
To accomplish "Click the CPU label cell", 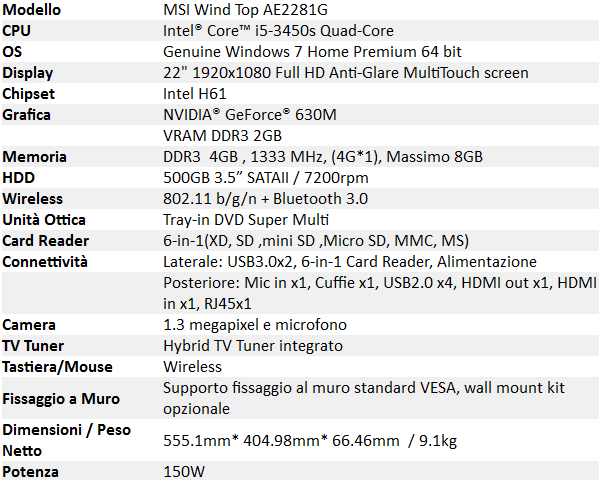I will pos(16,31).
